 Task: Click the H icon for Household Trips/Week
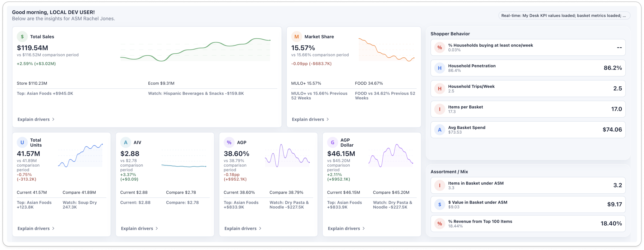coord(440,89)
